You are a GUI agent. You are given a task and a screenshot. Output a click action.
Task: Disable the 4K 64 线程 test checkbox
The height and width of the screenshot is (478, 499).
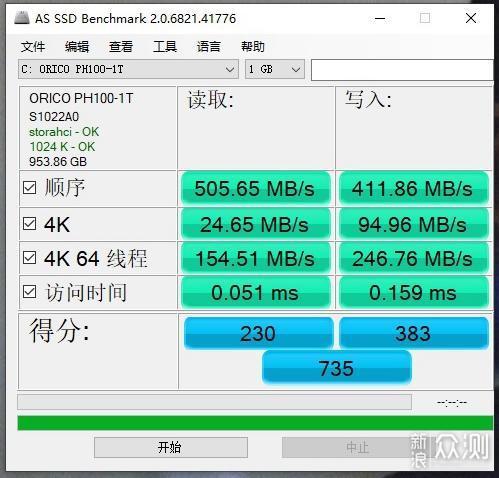coord(29,257)
